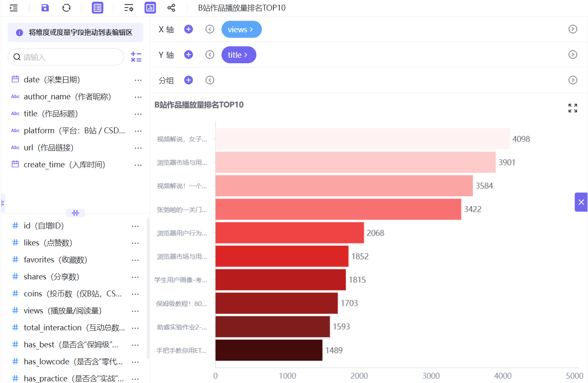The image size is (588, 383).
Task: Click the bar valued 2068
Action: click(x=290, y=233)
